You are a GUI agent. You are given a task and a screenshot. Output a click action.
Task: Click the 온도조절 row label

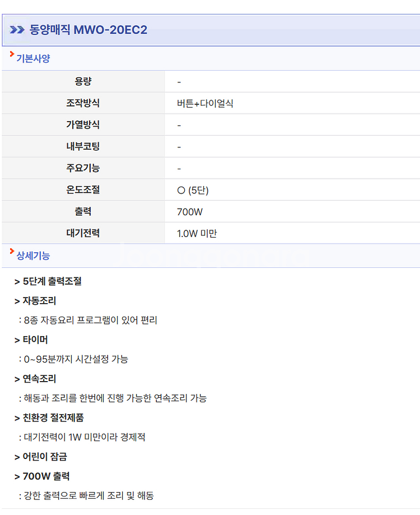tap(83, 189)
